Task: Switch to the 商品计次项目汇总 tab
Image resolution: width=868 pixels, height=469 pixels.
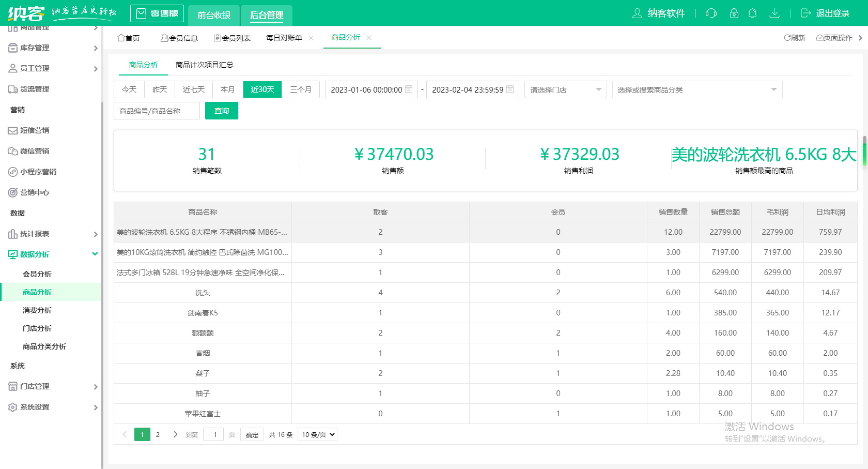Action: (x=204, y=65)
